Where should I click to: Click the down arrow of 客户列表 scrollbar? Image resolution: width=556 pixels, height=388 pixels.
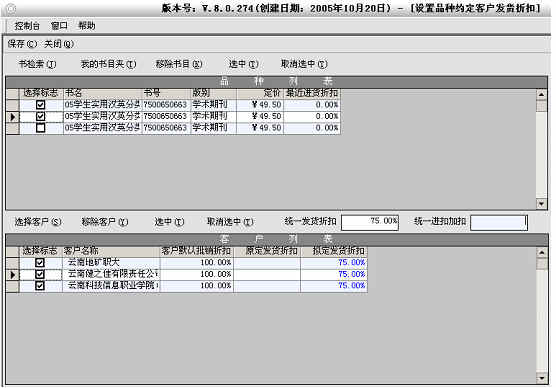click(541, 378)
